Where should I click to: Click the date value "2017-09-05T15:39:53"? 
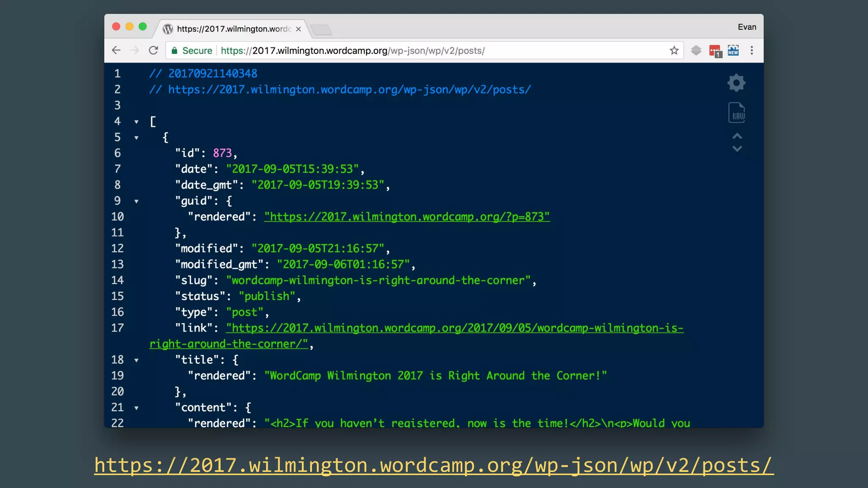(292, 169)
